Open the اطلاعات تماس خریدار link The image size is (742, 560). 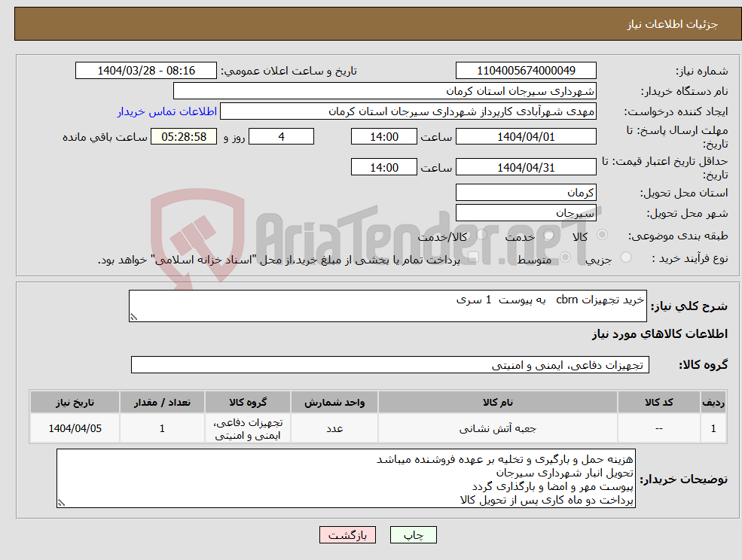(167, 111)
